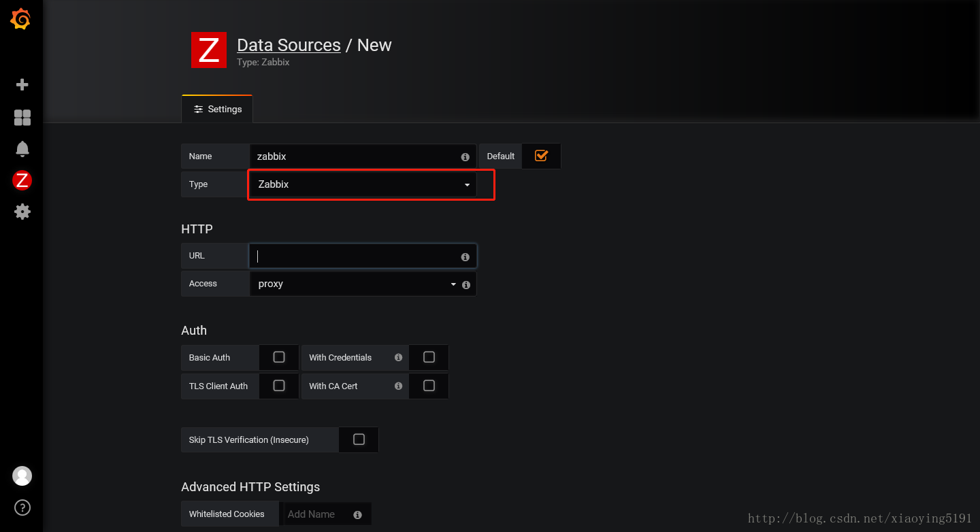
Task: Follow the Data Sources breadcrumb link
Action: pyautogui.click(x=289, y=45)
